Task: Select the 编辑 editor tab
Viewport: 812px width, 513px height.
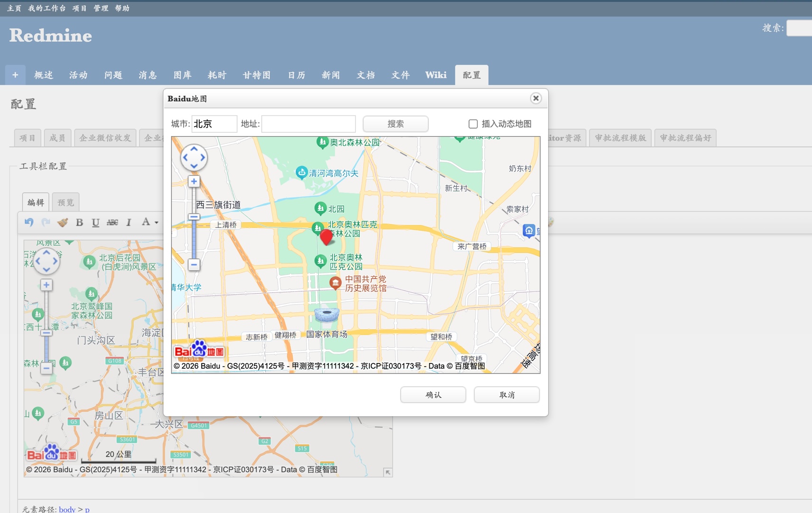Action: point(36,202)
